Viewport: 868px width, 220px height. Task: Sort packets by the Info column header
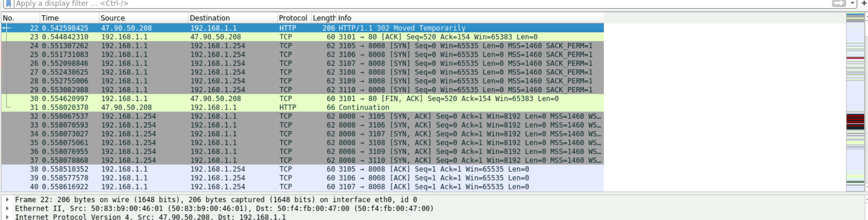(x=470, y=18)
